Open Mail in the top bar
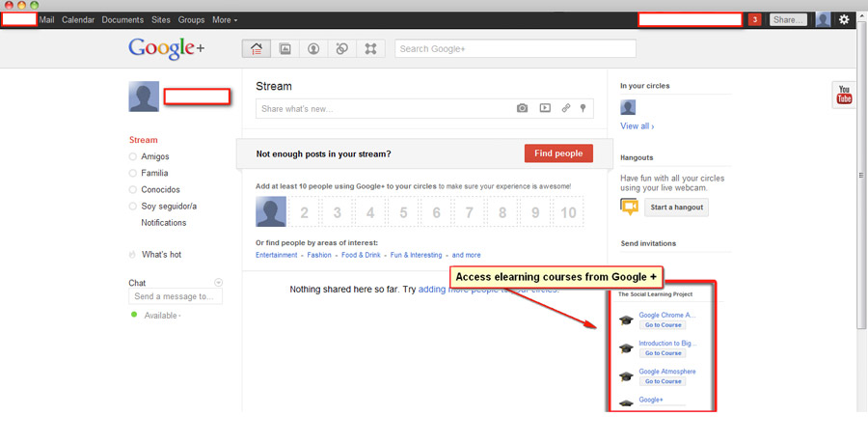Image resolution: width=868 pixels, height=444 pixels. click(x=46, y=20)
